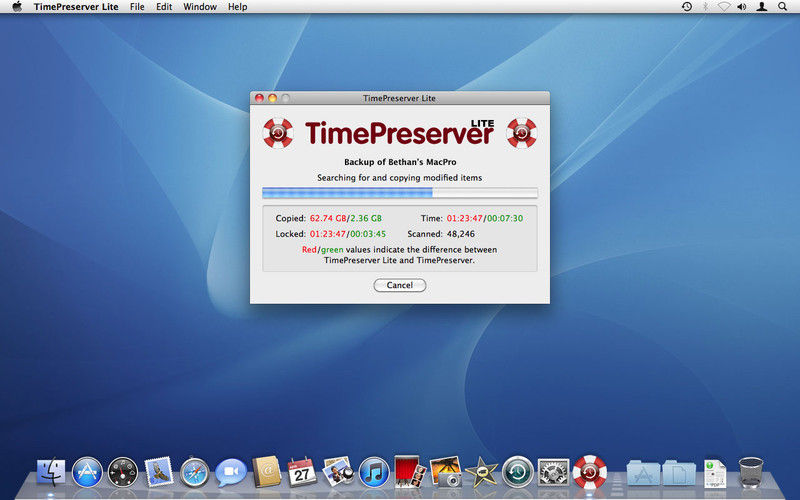Open Applications folder stack in dock
The width and height of the screenshot is (800, 500).
[x=643, y=472]
